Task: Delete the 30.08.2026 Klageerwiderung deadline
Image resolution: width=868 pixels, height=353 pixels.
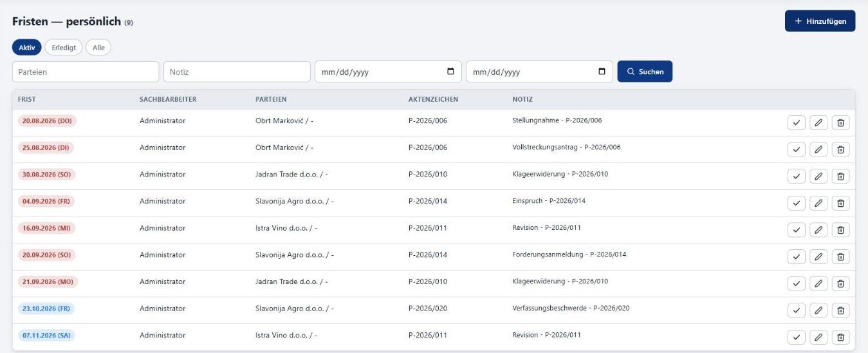Action: (x=840, y=176)
